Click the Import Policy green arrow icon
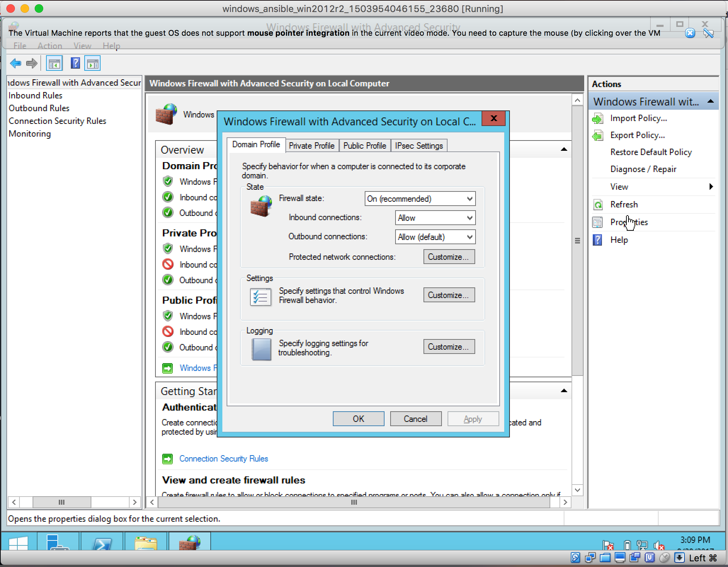Image resolution: width=728 pixels, height=567 pixels. tap(598, 119)
